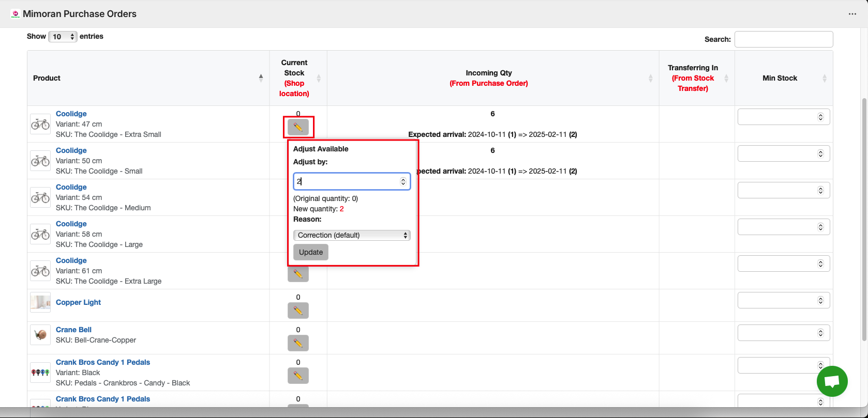The image size is (868, 418).
Task: Click the pencil edit icon for Crane Bell
Action: (298, 343)
